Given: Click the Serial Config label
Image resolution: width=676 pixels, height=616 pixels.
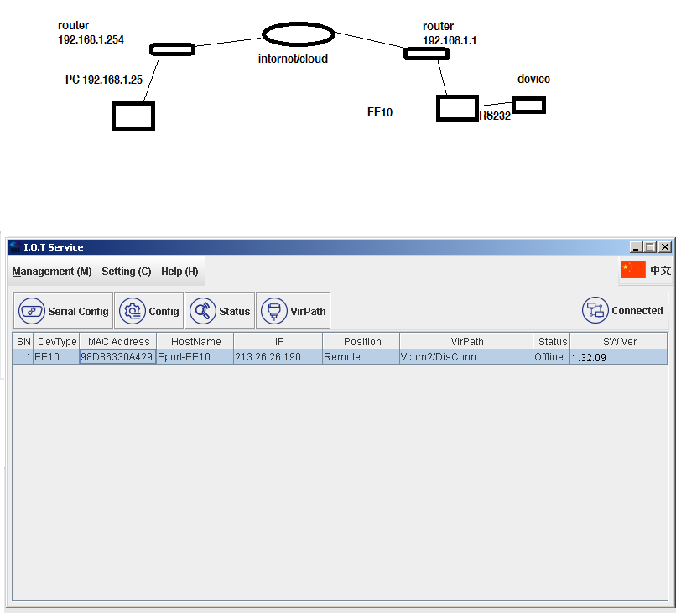Looking at the screenshot, I should pos(78,312).
